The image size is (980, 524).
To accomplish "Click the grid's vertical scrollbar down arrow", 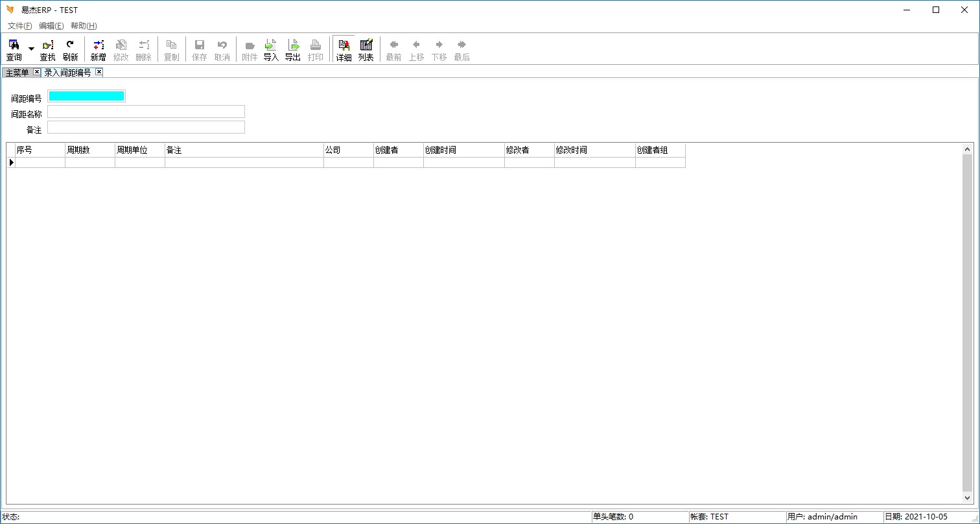I will tap(968, 499).
